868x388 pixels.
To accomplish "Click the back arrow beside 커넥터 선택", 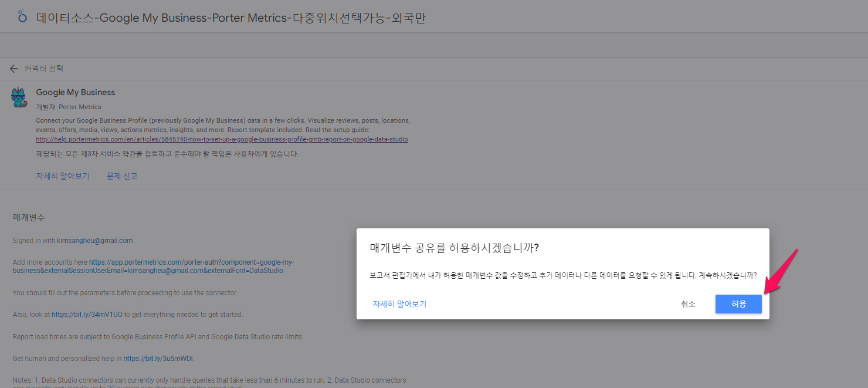I will point(13,68).
